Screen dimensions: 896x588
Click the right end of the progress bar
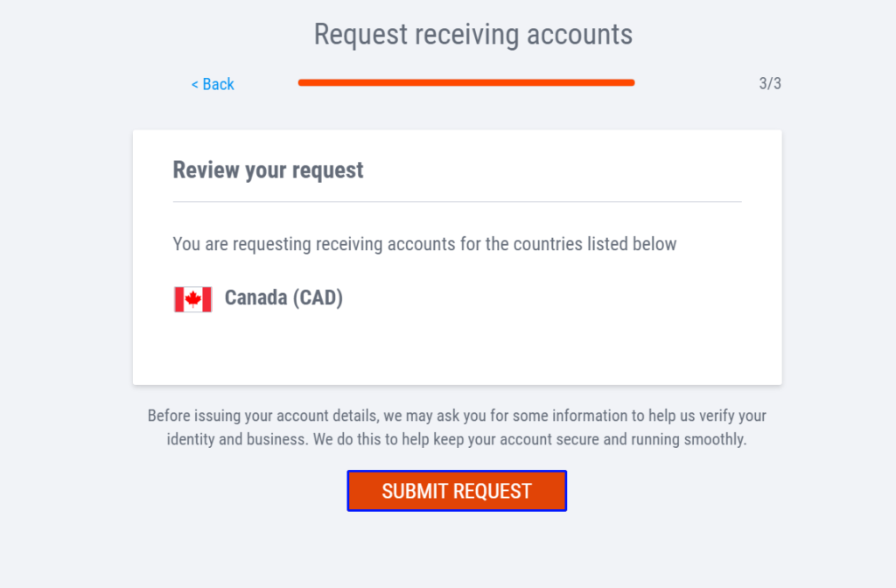[630, 82]
